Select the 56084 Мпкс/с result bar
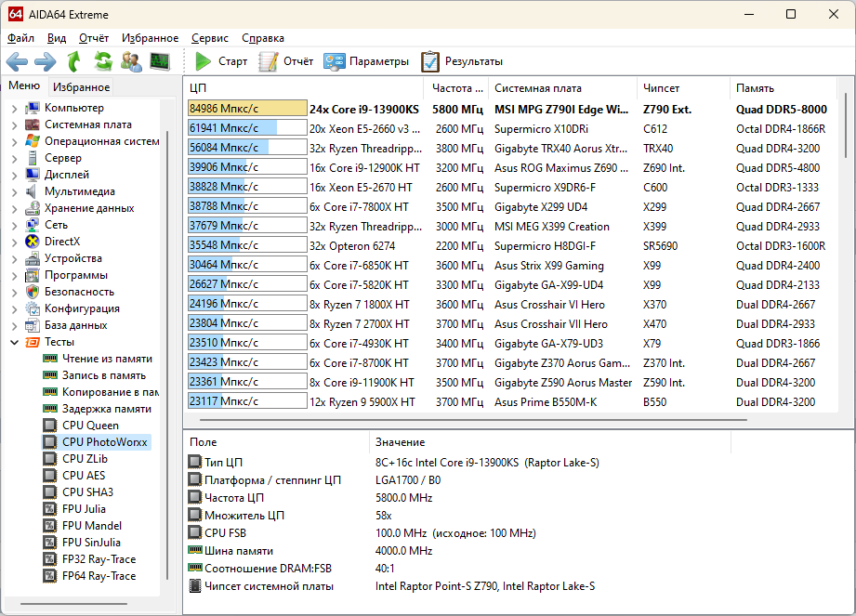The height and width of the screenshot is (616, 856). (247, 148)
